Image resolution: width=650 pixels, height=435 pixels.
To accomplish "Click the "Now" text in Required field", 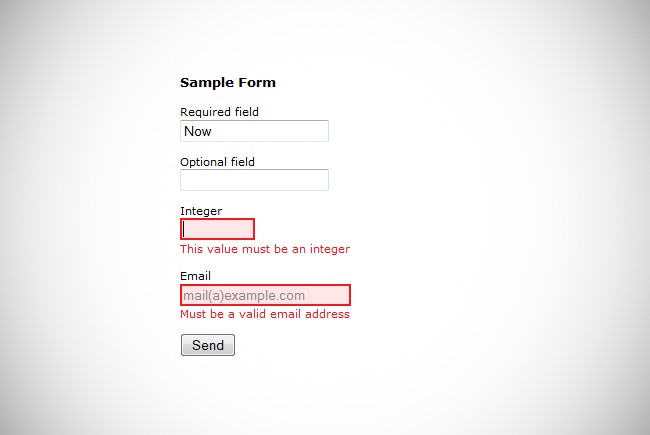I will tap(198, 131).
